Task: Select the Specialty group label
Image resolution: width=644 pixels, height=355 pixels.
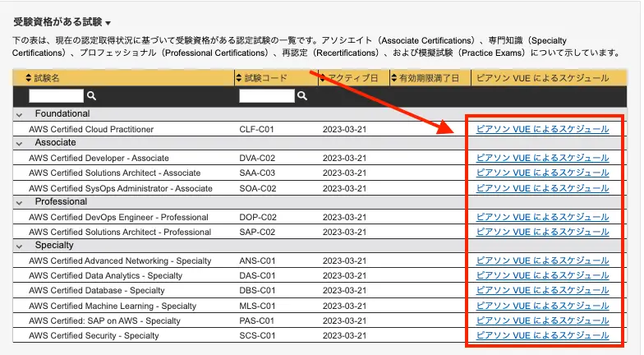Action: (54, 245)
